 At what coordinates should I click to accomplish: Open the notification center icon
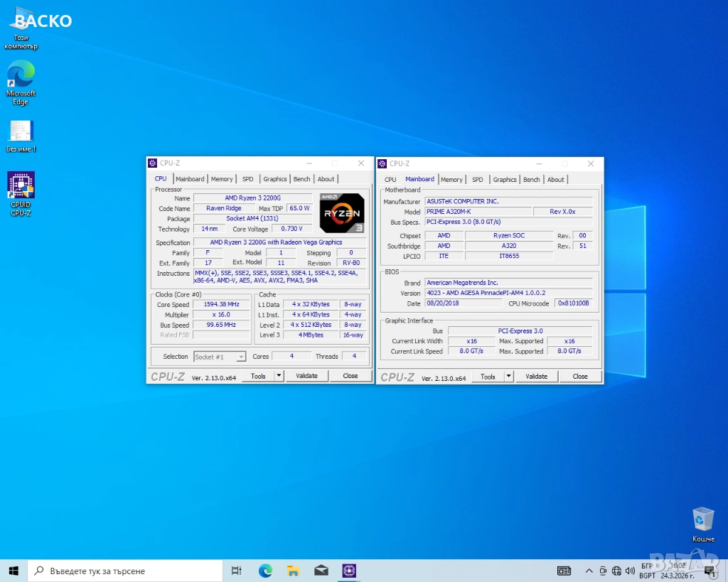709,571
